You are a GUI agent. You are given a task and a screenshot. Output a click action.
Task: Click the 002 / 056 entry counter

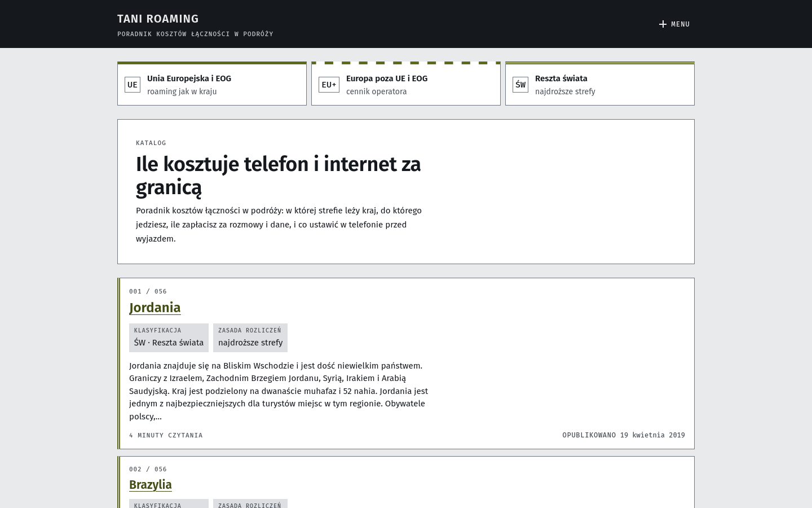(x=148, y=469)
